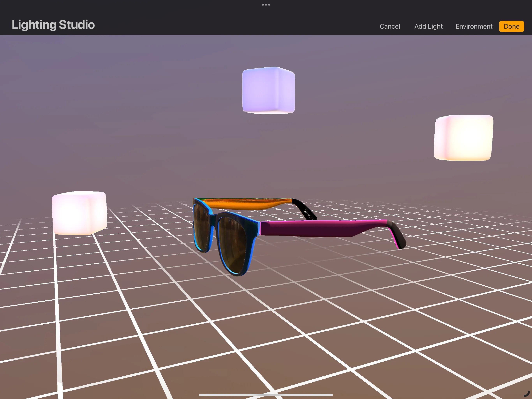Tap the multitasking three-dots menu at top
This screenshot has width=532, height=399.
click(266, 4)
